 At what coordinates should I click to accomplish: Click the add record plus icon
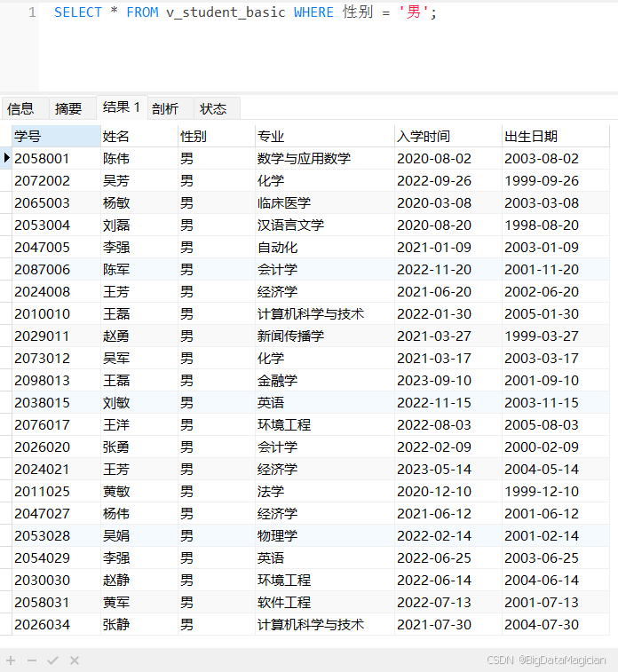tap(11, 660)
